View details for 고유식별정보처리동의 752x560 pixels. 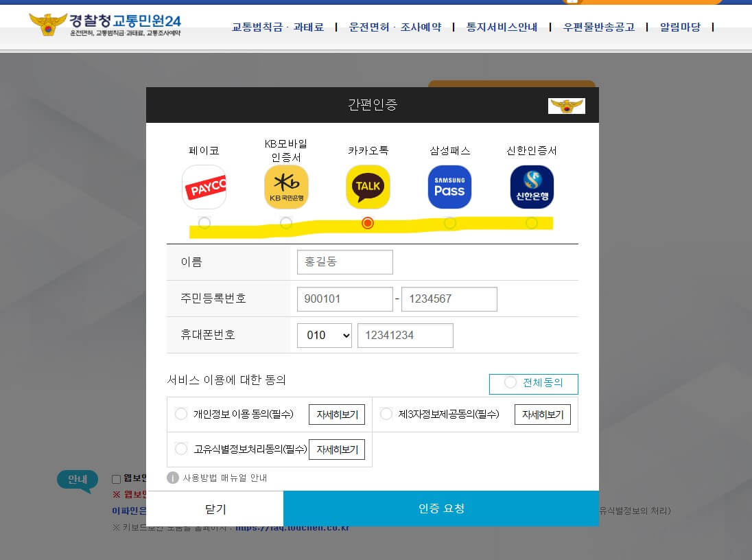point(337,450)
